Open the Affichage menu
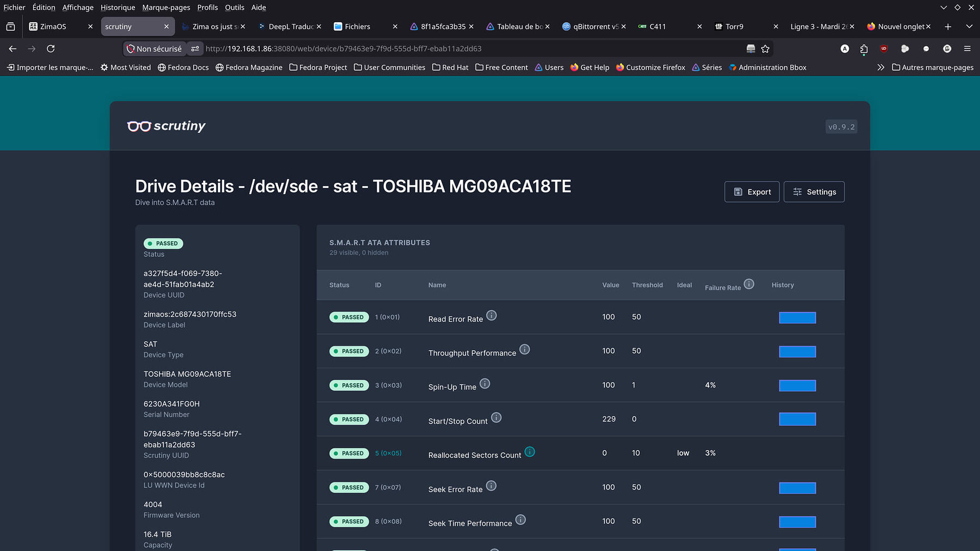Viewport: 980px width, 551px height. 78,7
